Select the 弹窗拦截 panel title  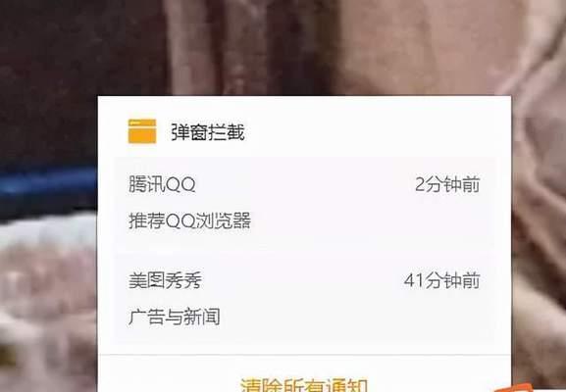[x=208, y=132]
